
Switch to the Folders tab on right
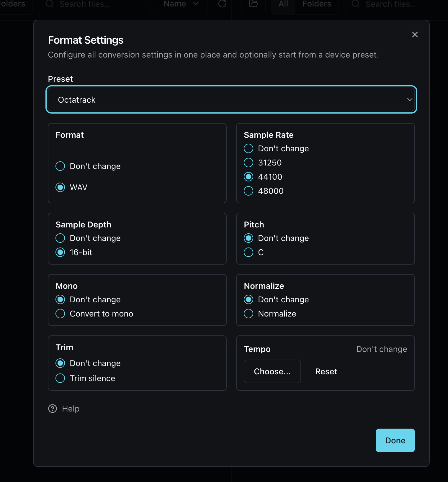317,4
